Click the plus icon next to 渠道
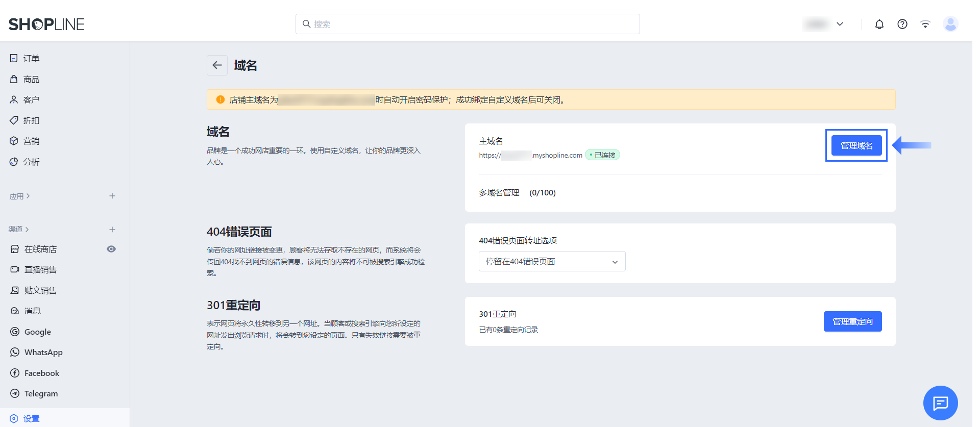Viewport: 980px width, 427px height. [x=112, y=230]
